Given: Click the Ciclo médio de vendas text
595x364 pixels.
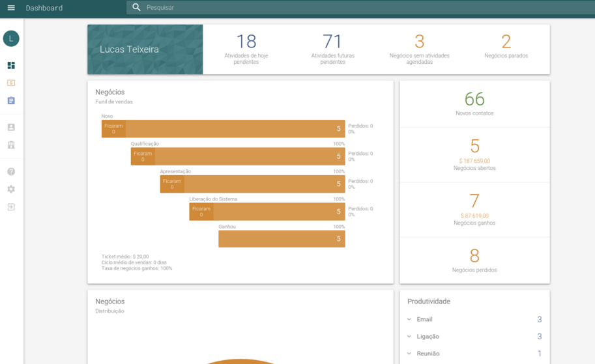Looking at the screenshot, I should click(x=134, y=262).
